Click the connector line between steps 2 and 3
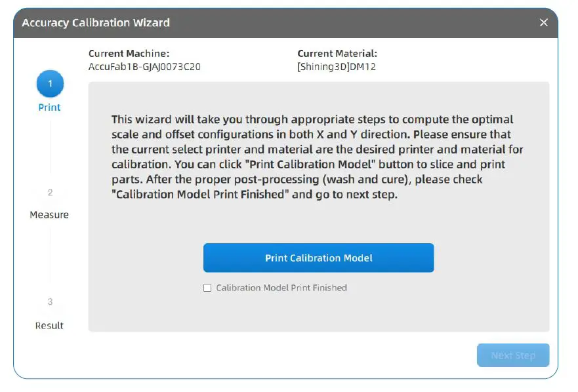The width and height of the screenshot is (578, 392). click(x=50, y=259)
